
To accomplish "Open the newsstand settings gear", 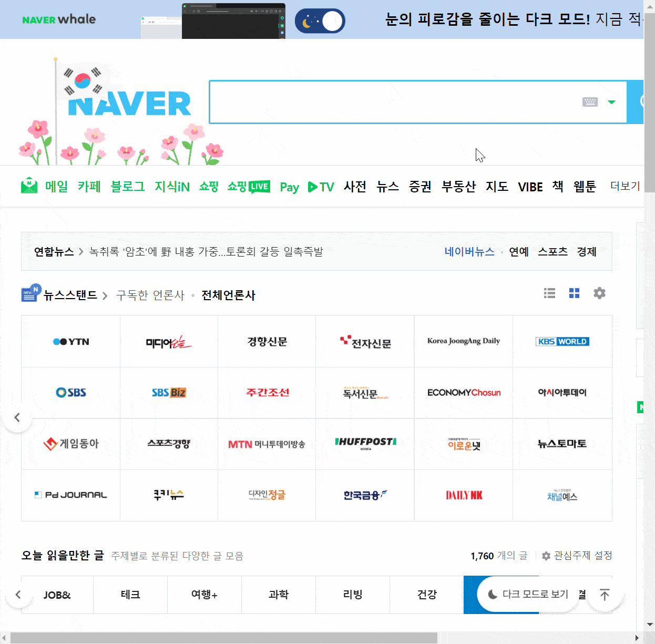I will click(599, 293).
